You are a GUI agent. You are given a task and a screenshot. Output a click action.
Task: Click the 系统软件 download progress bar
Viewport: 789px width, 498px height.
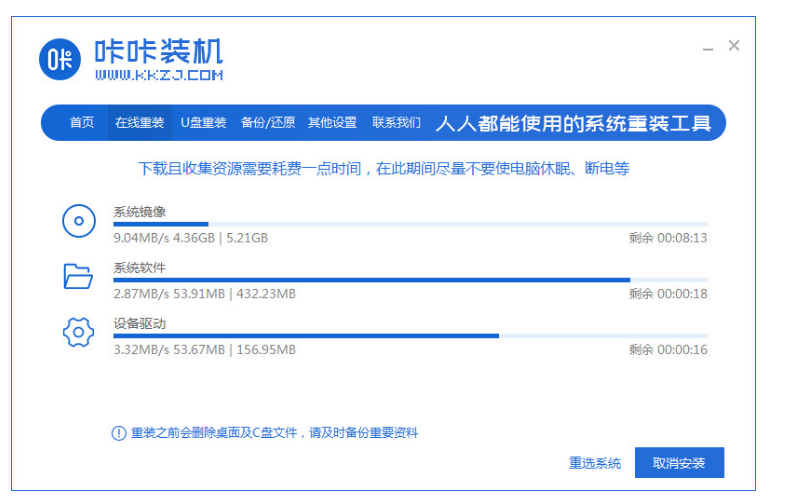410,280
